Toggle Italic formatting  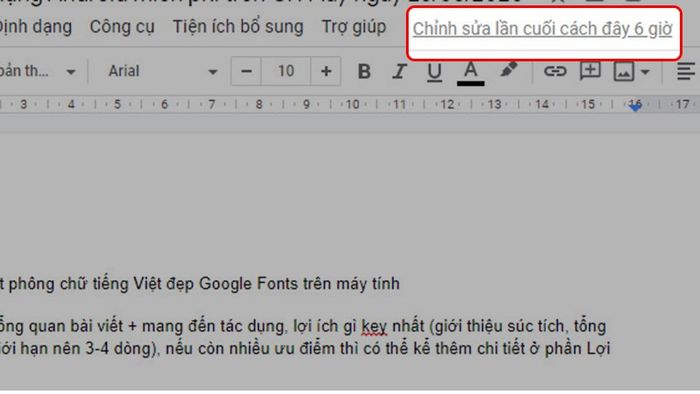point(399,71)
